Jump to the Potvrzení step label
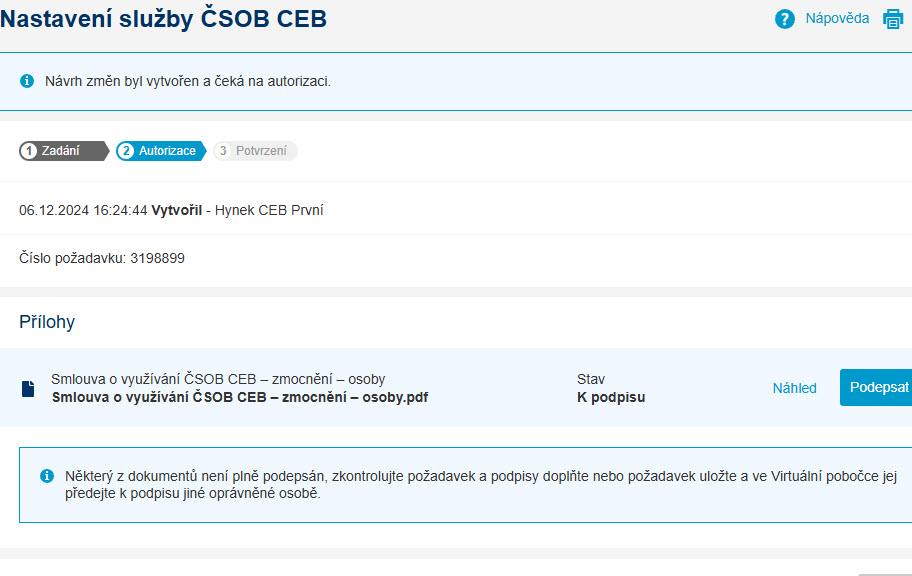 pos(261,151)
